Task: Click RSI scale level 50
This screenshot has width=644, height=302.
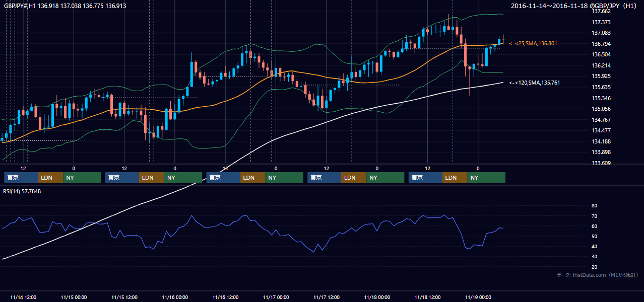Action: tap(594, 236)
